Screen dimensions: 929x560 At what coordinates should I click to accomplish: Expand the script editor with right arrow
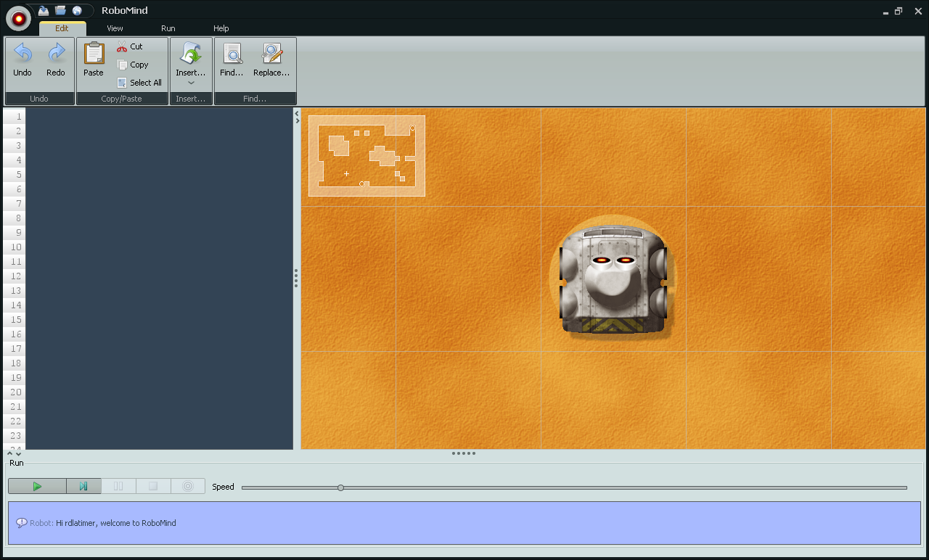[297, 121]
